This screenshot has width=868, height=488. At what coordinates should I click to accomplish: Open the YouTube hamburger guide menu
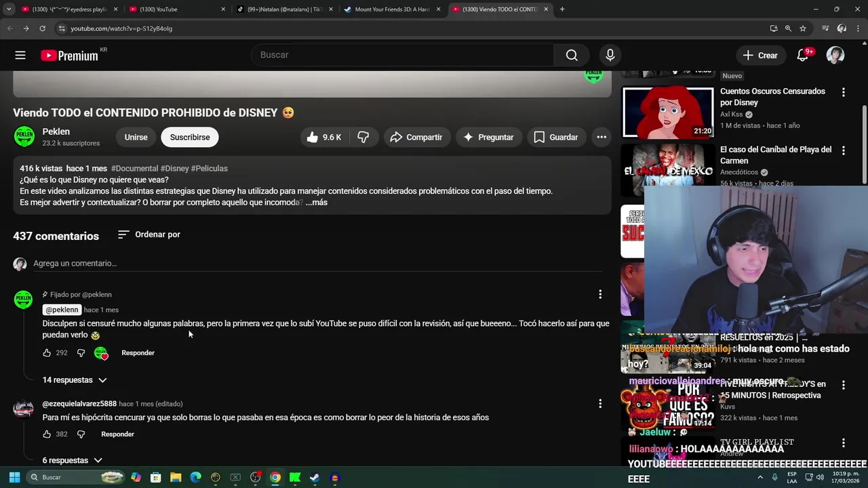[x=20, y=56]
